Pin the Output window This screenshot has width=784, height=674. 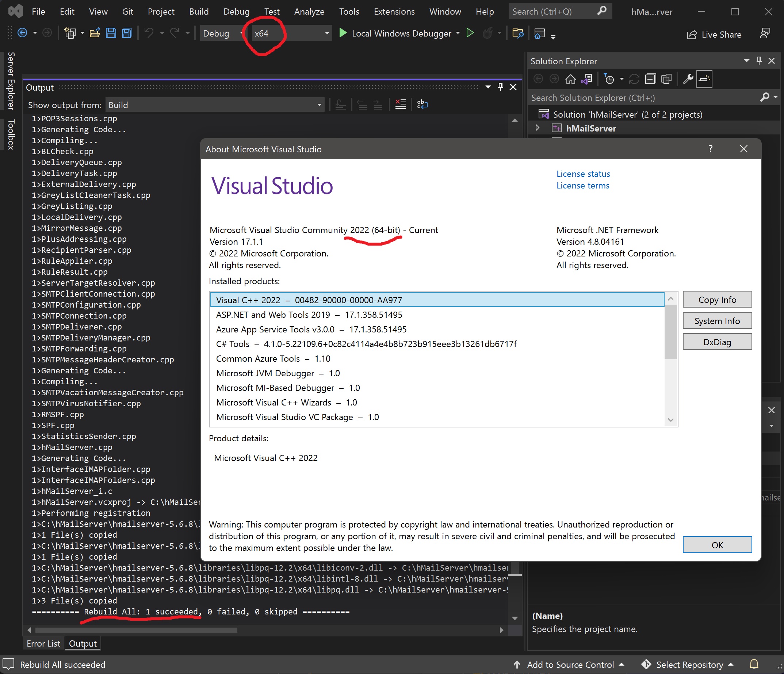click(500, 87)
